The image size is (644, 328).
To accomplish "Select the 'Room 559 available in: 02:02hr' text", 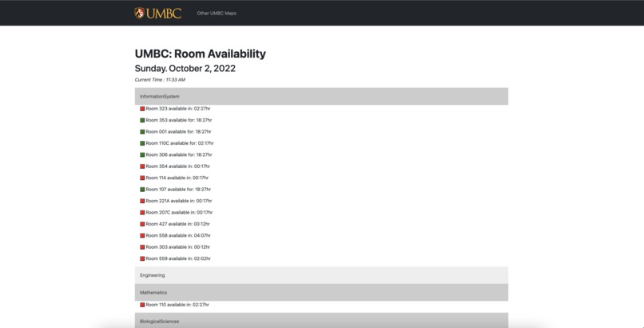I will point(178,258).
